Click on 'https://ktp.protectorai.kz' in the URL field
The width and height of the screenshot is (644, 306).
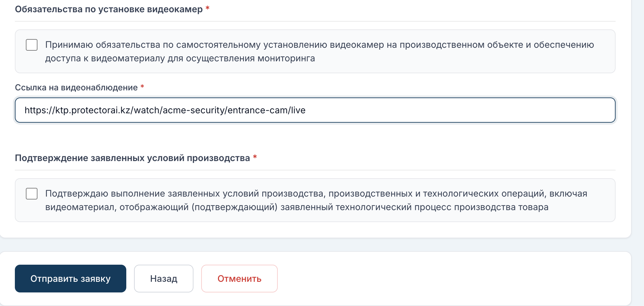[x=78, y=110]
